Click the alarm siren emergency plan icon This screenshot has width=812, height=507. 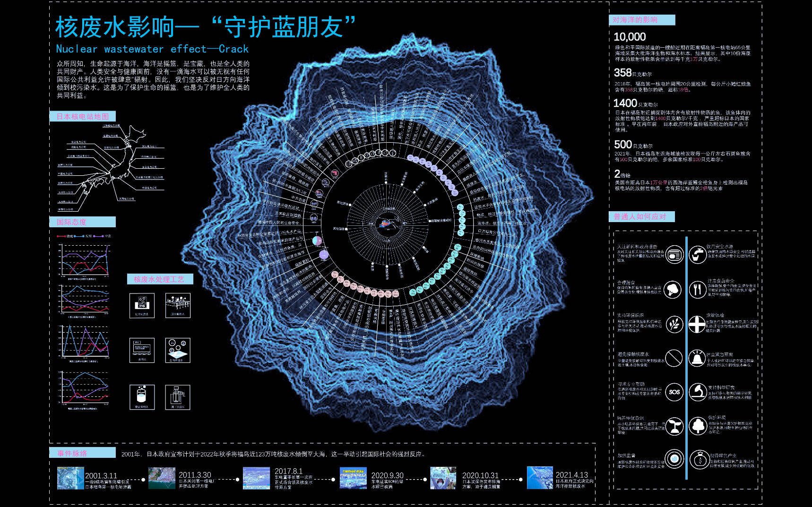tap(697, 358)
